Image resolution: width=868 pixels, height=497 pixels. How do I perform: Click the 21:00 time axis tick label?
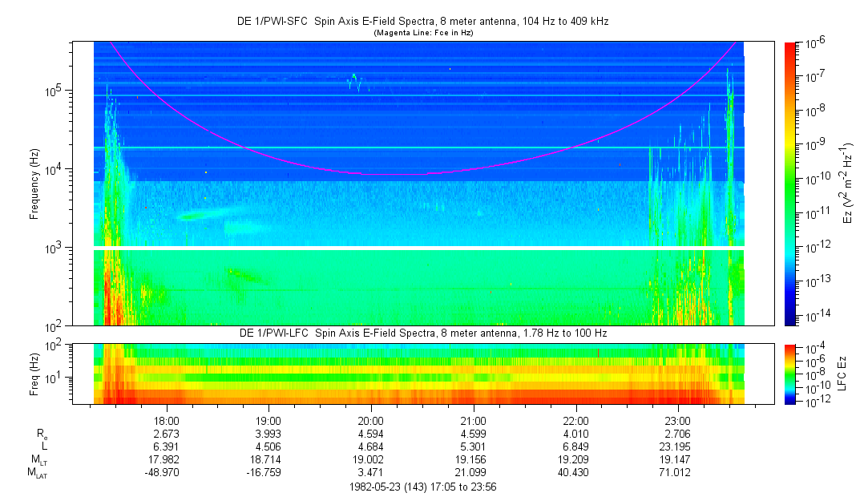(473, 419)
